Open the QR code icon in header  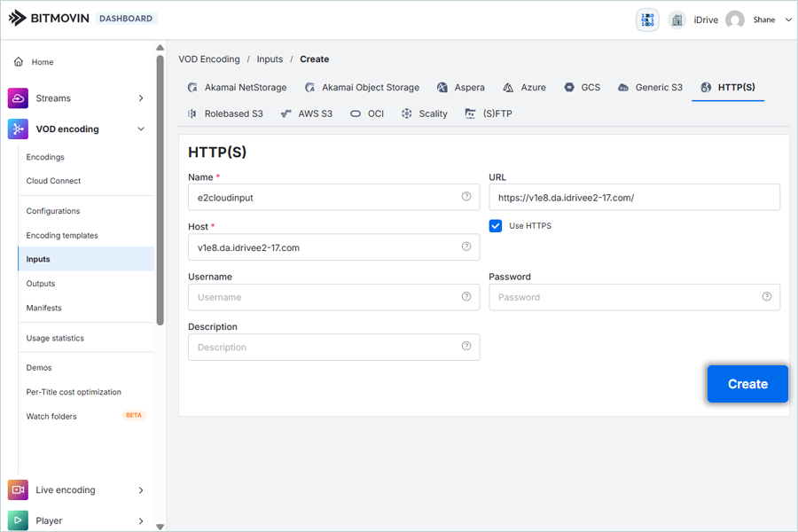(647, 20)
